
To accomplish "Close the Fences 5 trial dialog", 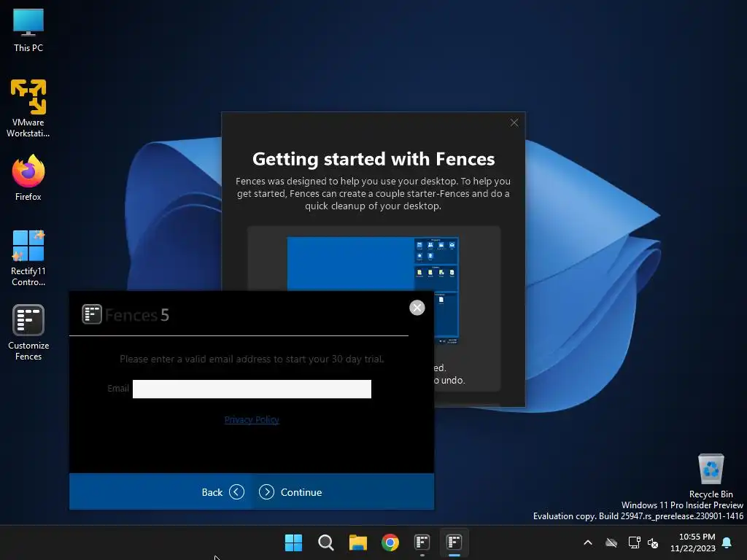I will tap(417, 308).
